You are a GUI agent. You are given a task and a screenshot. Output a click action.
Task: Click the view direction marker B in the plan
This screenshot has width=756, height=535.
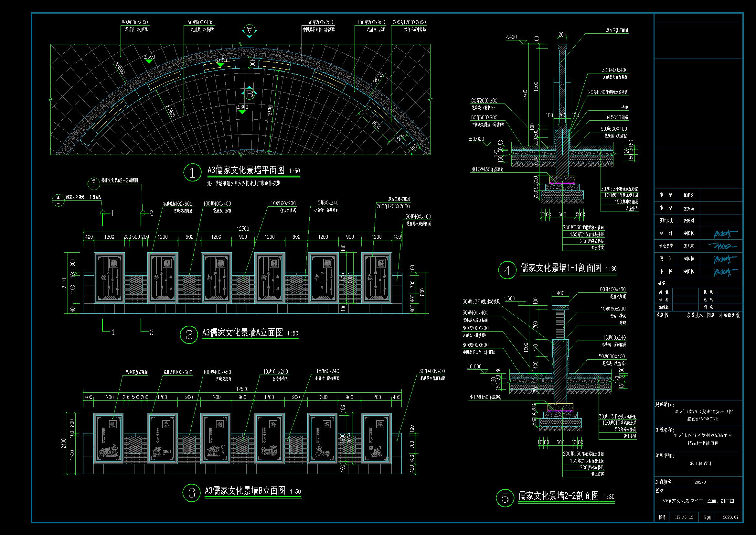[x=250, y=94]
